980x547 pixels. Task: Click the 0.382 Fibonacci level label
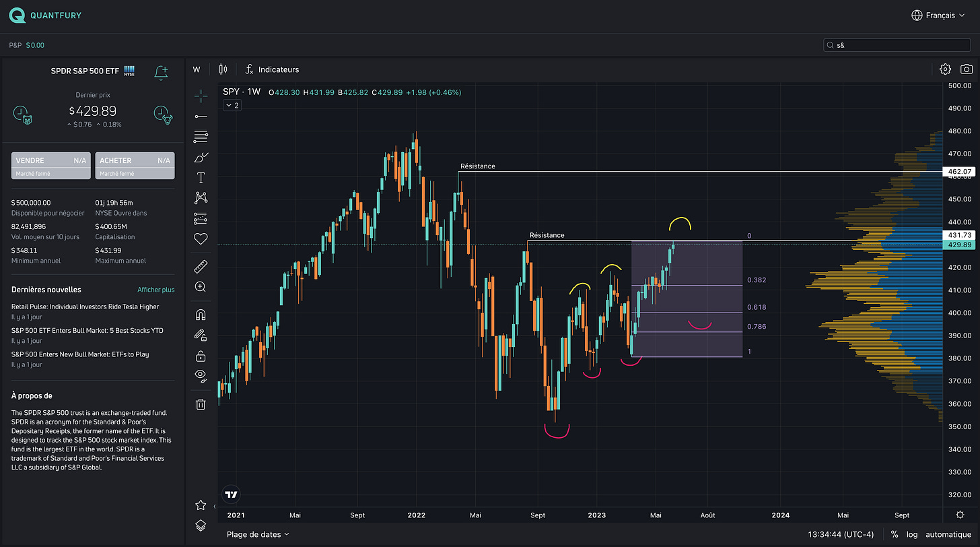pyautogui.click(x=757, y=280)
